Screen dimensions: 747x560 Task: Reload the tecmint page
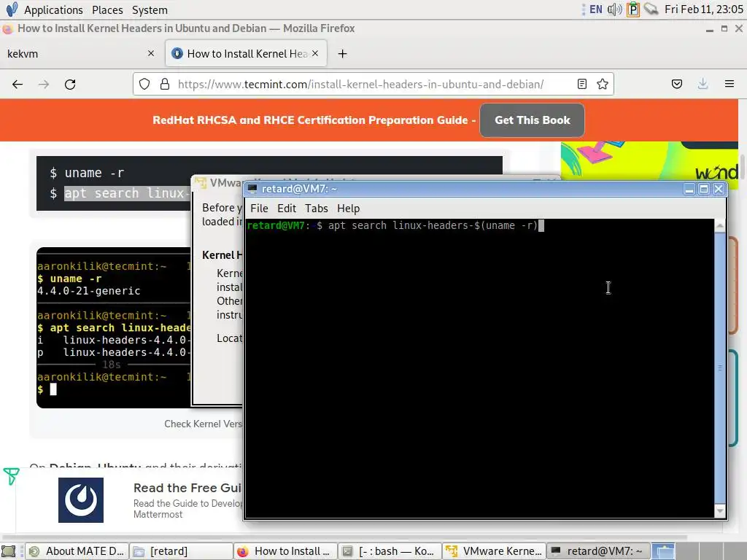click(70, 85)
